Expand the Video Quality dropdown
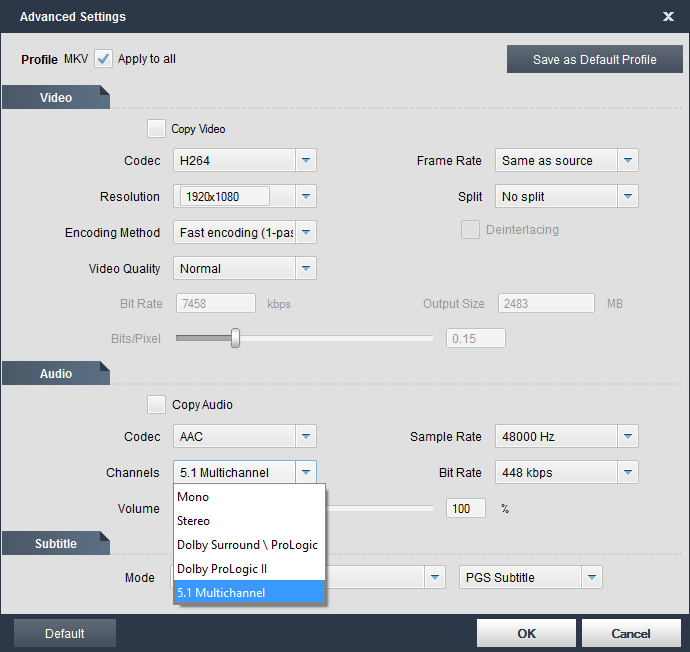The width and height of the screenshot is (690, 652). (x=306, y=269)
